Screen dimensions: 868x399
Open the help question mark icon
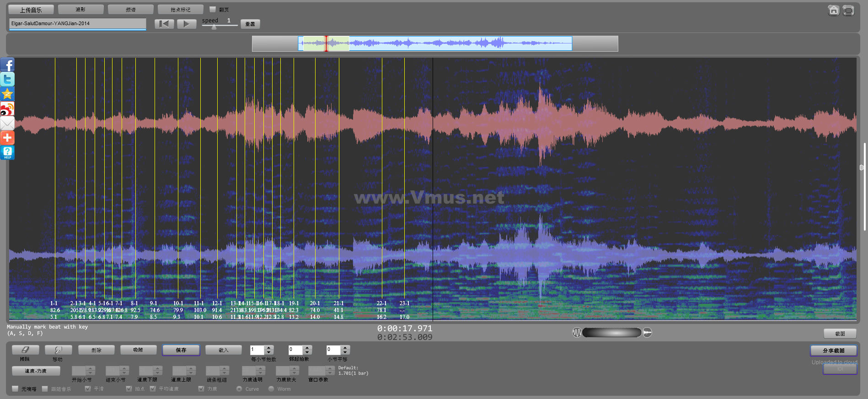tap(7, 152)
